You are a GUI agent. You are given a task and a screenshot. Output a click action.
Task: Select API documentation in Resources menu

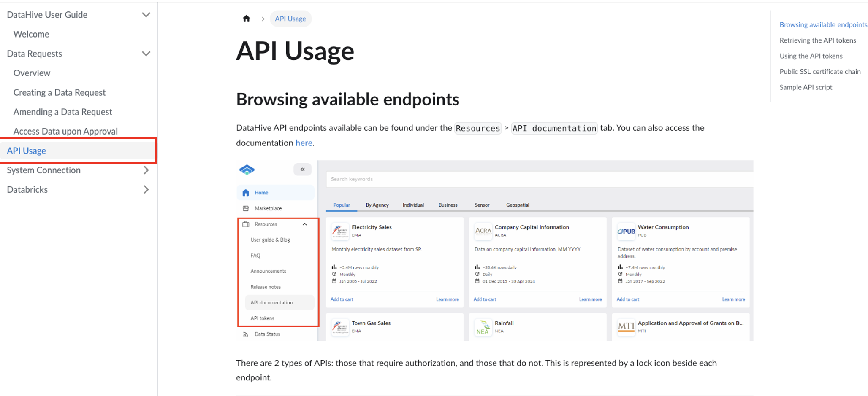279,302
